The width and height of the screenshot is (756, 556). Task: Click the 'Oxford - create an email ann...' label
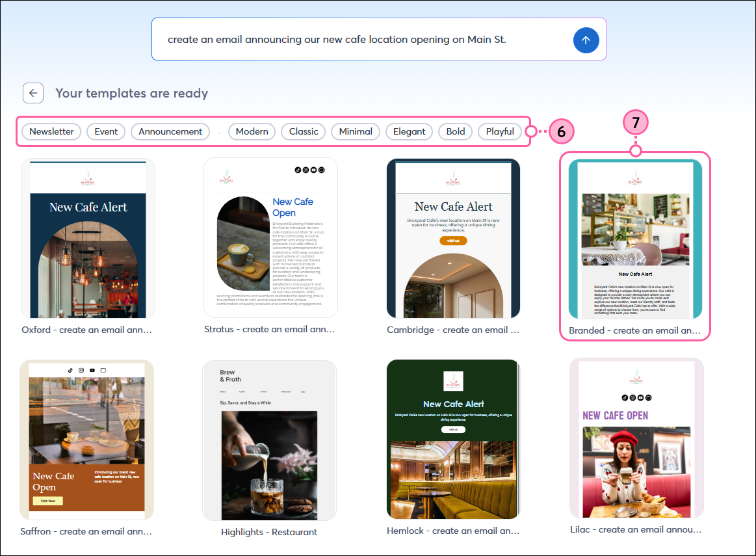pyautogui.click(x=87, y=330)
